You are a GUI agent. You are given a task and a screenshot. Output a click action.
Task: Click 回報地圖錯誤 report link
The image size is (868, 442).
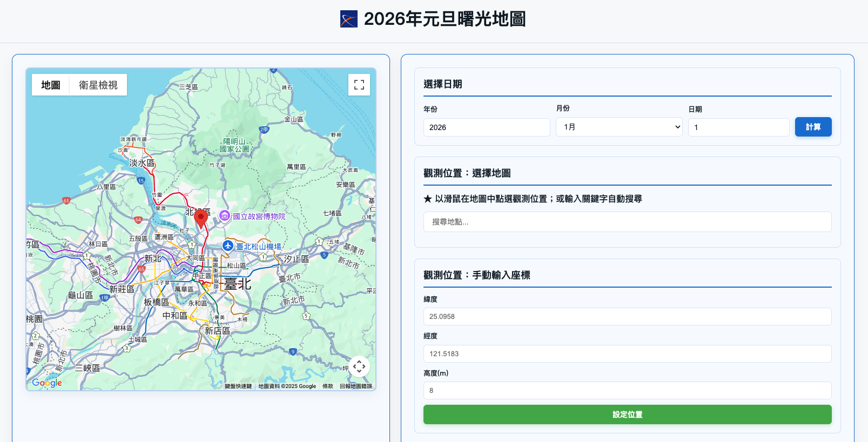[x=356, y=386]
